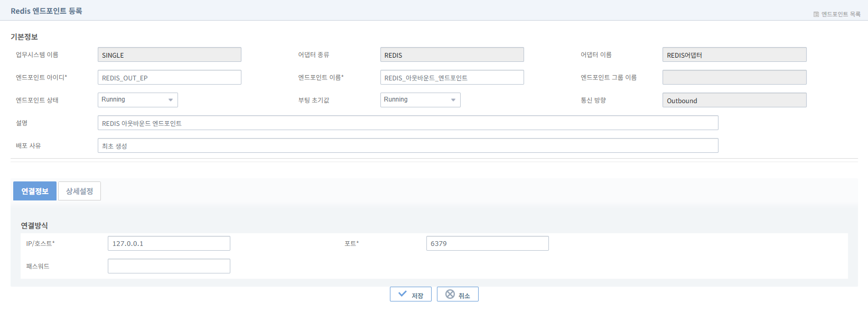This screenshot has width=868, height=311.
Task: Click the 어댑터 종류 label
Action: 314,54
